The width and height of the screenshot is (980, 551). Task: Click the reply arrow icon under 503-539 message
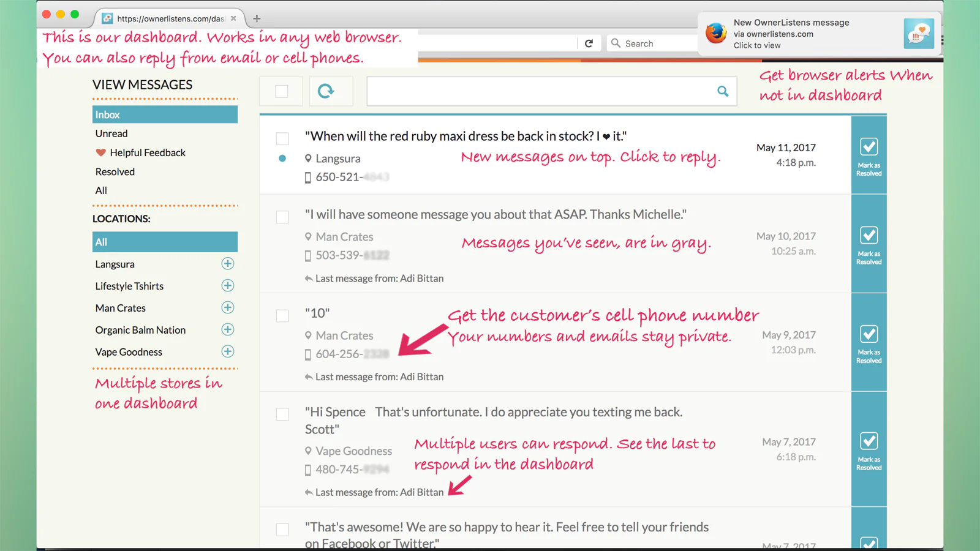pos(309,279)
